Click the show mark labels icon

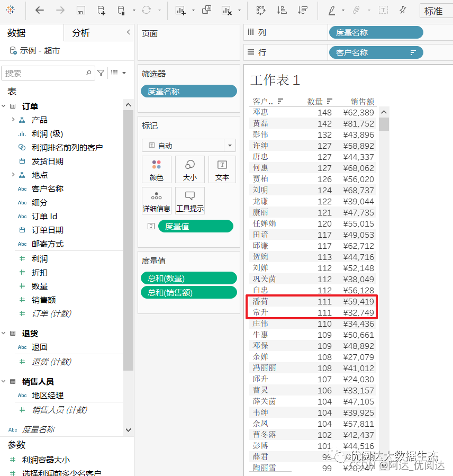click(383, 10)
